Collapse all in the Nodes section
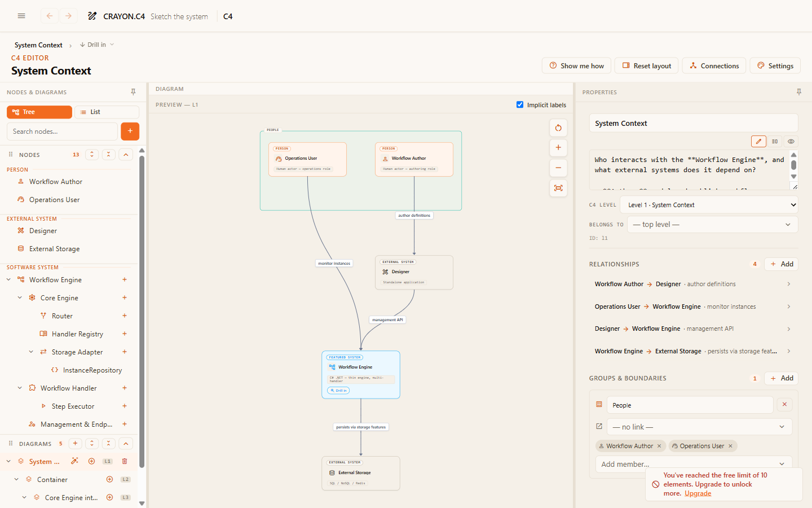 [x=109, y=155]
